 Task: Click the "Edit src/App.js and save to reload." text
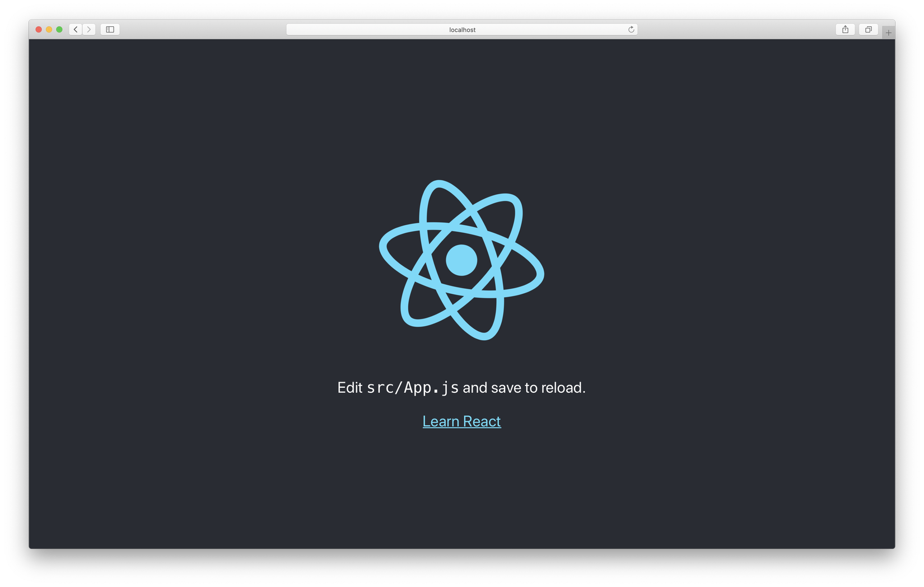point(461,388)
